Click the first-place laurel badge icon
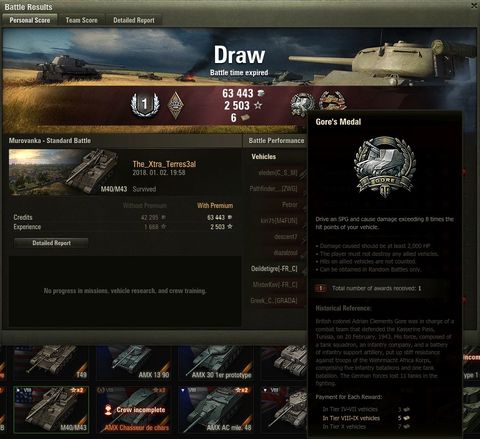The width and height of the screenshot is (480, 439). (145, 105)
